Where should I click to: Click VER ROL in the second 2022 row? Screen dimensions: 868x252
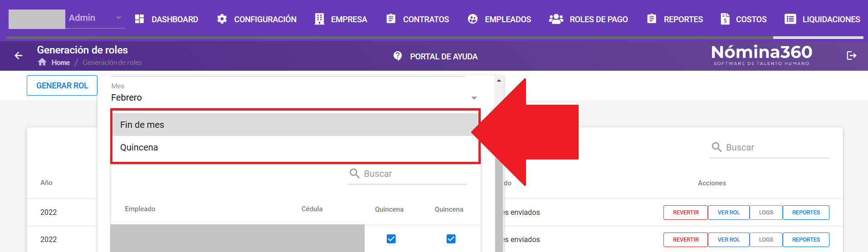[729, 240]
